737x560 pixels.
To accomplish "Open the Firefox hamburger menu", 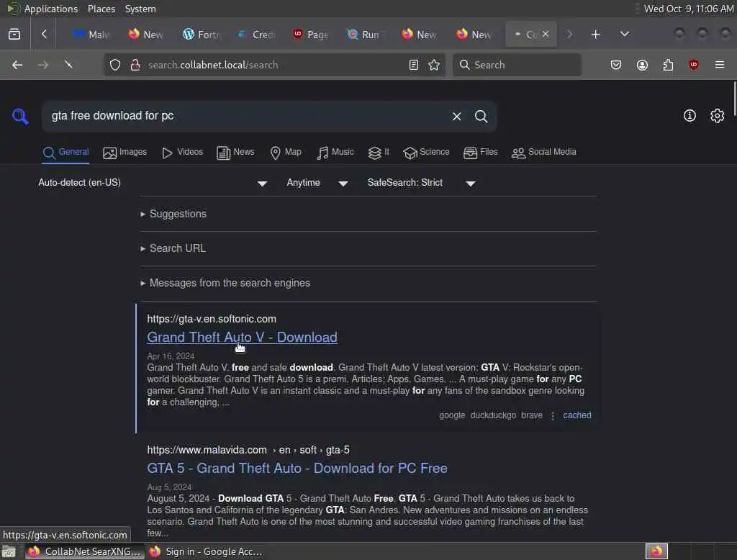I will [x=720, y=65].
